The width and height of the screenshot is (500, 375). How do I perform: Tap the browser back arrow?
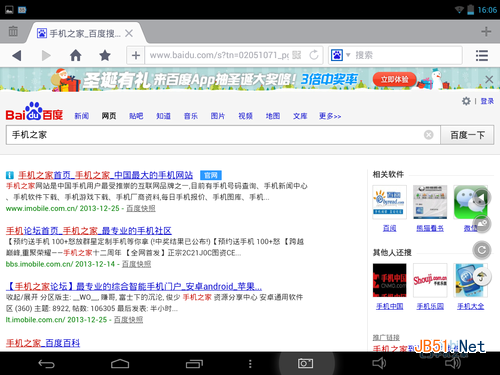pos(17,55)
